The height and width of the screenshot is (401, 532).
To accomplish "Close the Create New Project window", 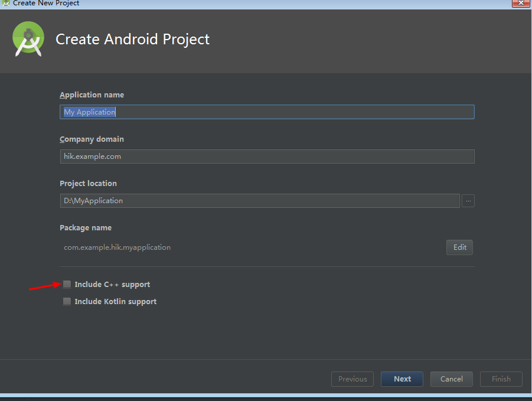I will [521, 3].
